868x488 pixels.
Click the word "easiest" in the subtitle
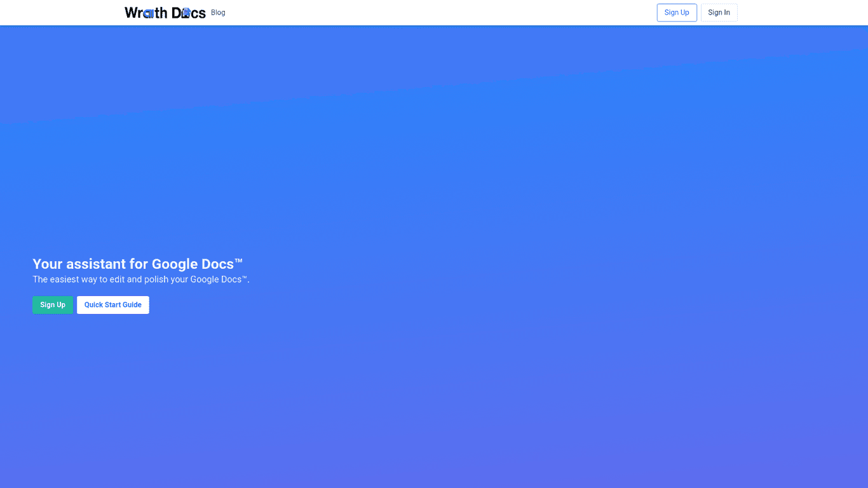64,280
